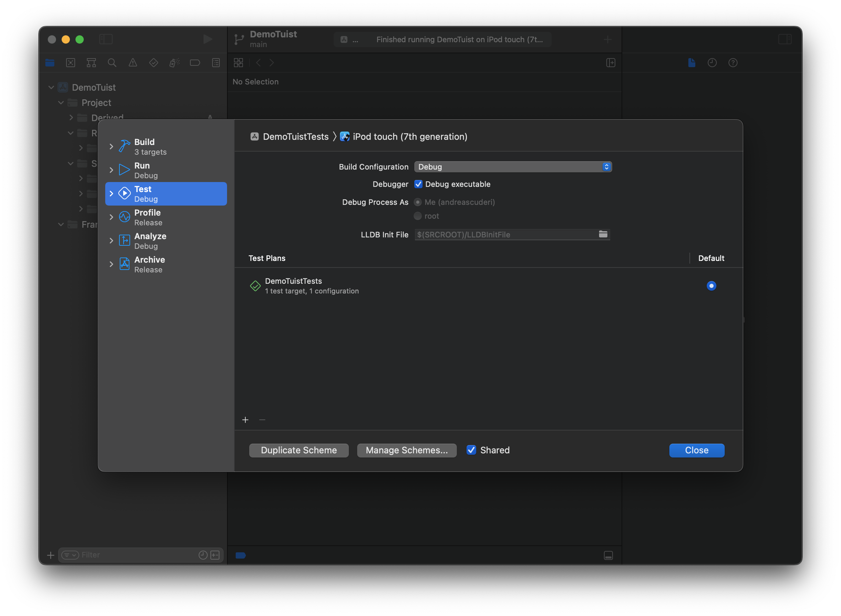Open the project navigator folder icon
The image size is (841, 616).
pos(50,63)
